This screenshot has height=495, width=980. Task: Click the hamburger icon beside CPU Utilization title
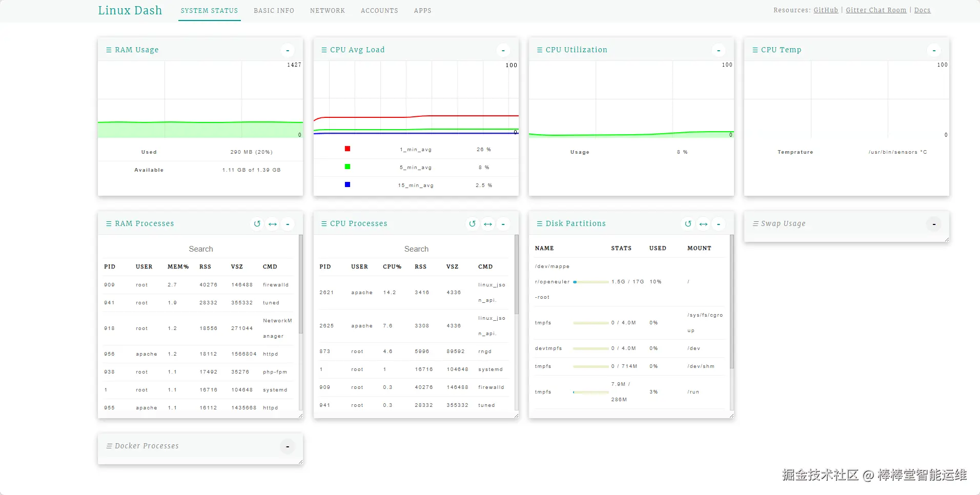click(540, 50)
